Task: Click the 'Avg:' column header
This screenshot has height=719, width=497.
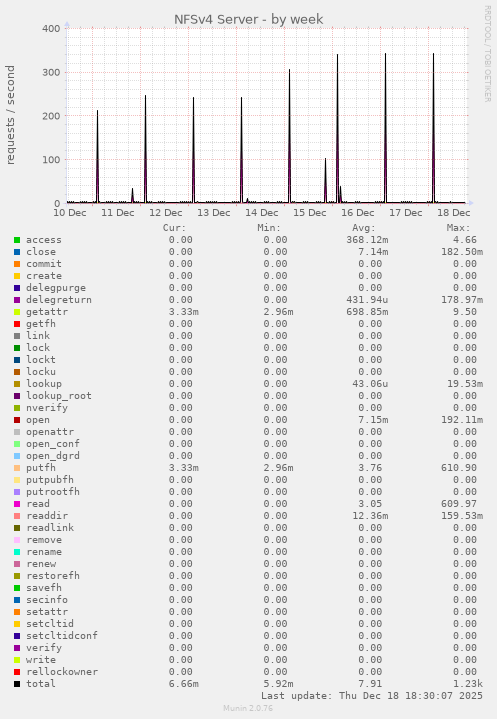Action: 364,228
